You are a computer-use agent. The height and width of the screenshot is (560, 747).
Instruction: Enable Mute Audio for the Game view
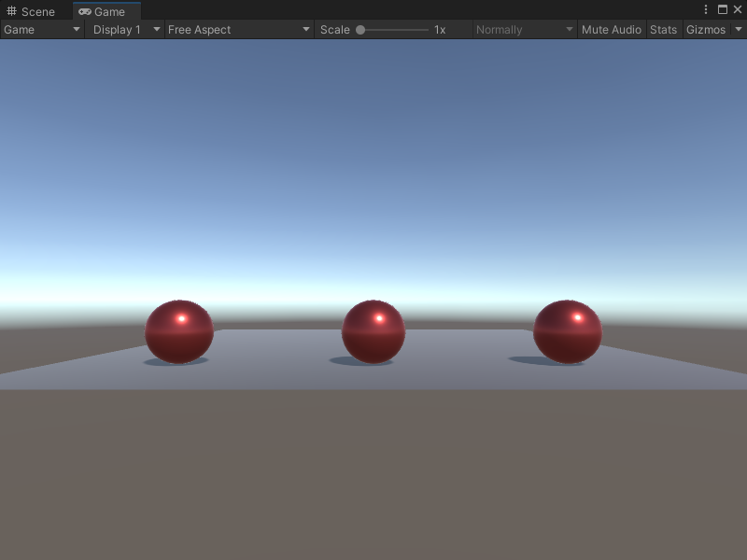612,29
